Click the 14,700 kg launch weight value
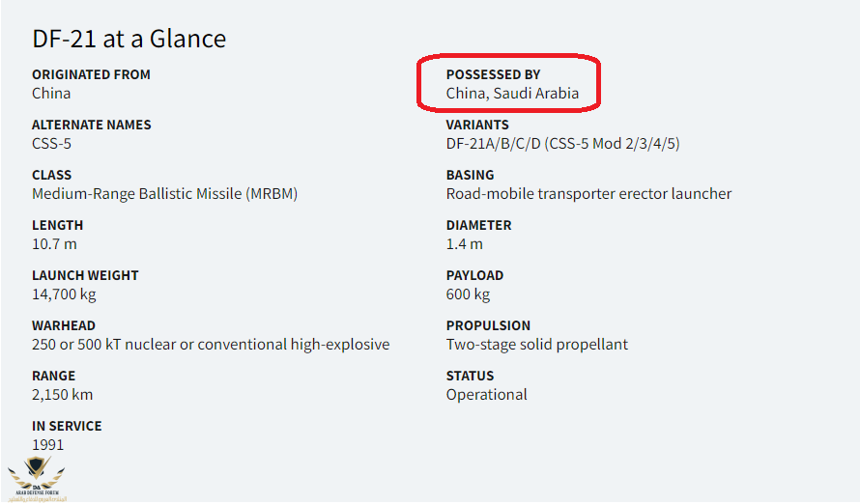This screenshot has height=504, width=860. pos(64,294)
